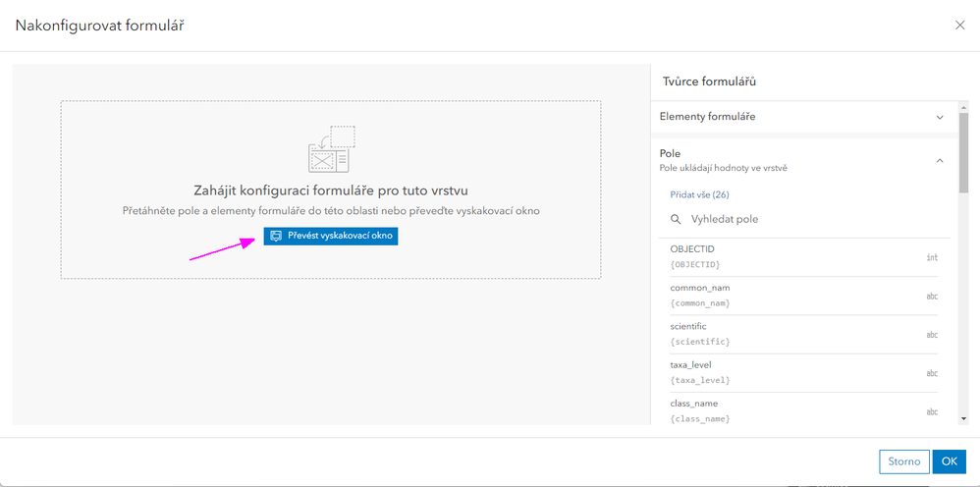This screenshot has height=487, width=980.
Task: Close the Nakonfigurovat formulář dialog
Action: tap(960, 25)
